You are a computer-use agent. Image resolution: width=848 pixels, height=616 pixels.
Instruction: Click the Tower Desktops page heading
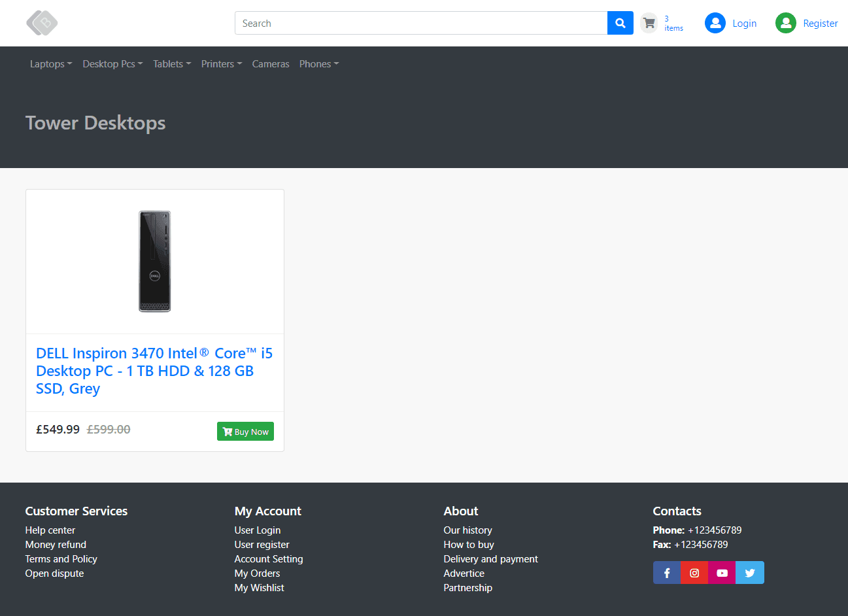[95, 123]
